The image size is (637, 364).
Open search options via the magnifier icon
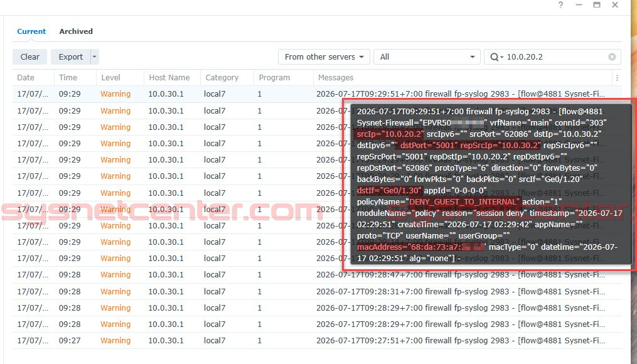pos(496,57)
